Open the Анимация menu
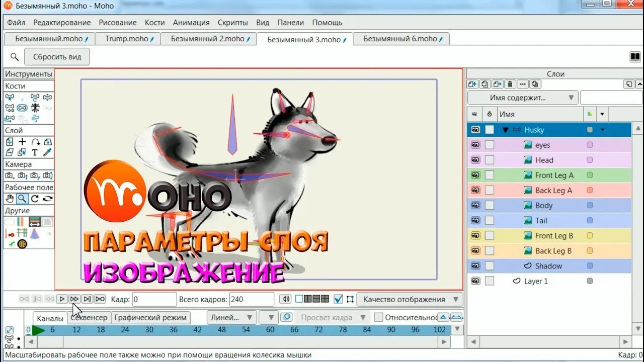 pos(191,23)
